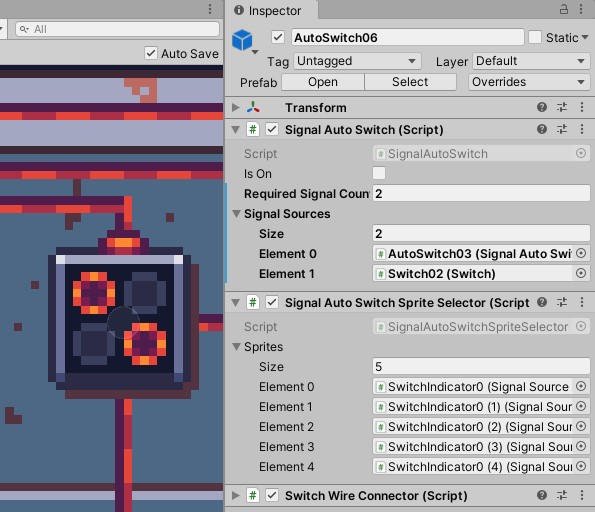This screenshot has height=512, width=595.
Task: Click the blue cube GameObject icon
Action: (x=242, y=40)
